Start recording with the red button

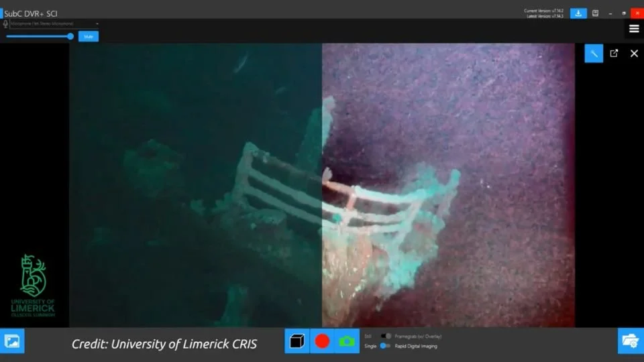click(322, 341)
